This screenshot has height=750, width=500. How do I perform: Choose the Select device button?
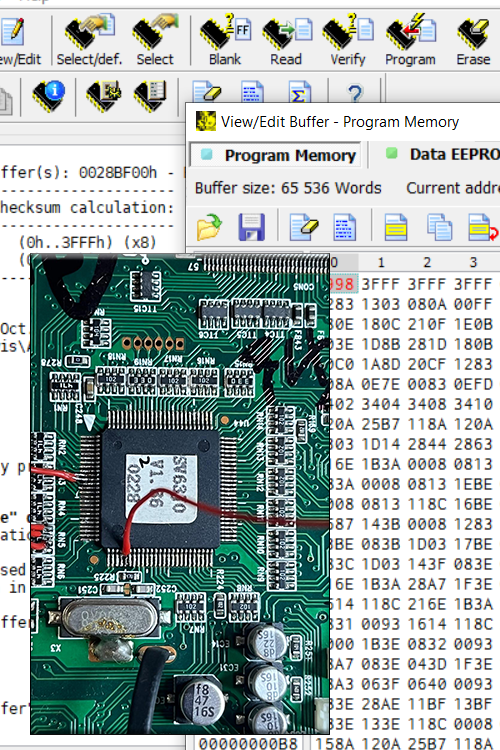click(x=155, y=42)
